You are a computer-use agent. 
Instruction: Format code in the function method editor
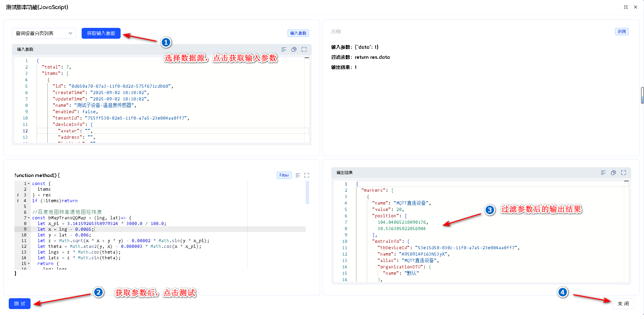pyautogui.click(x=298, y=175)
